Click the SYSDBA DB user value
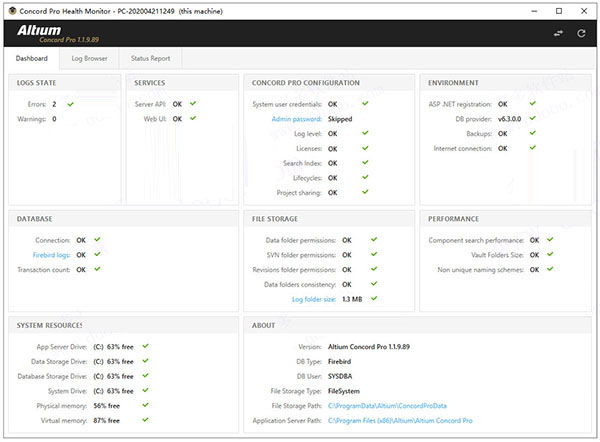The image size is (600, 442). point(340,376)
